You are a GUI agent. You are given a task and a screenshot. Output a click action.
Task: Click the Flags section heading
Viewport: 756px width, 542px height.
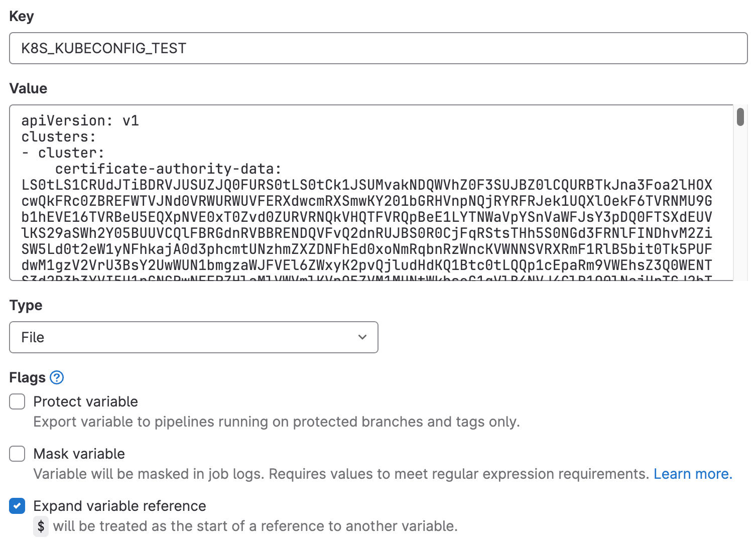pyautogui.click(x=27, y=377)
